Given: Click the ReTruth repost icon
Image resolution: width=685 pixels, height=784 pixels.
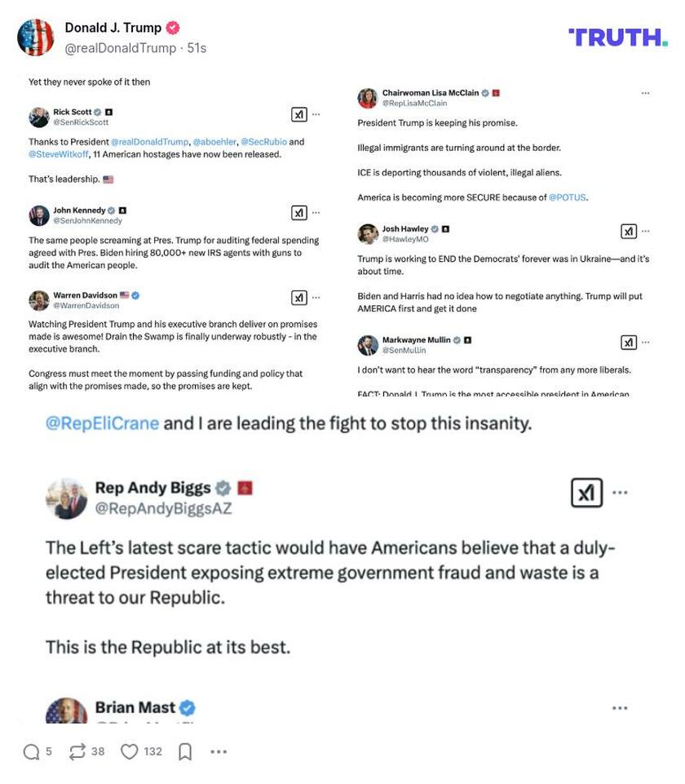Looking at the screenshot, I should click(77, 751).
